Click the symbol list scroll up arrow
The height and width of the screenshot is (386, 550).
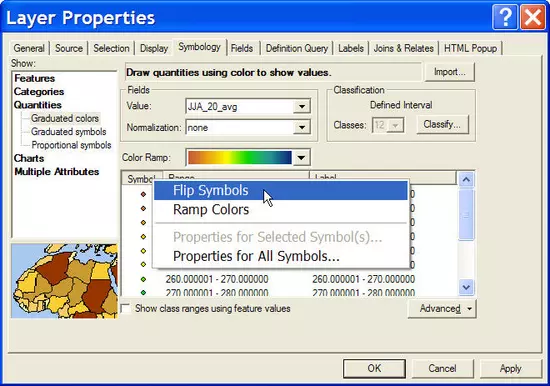click(x=466, y=180)
